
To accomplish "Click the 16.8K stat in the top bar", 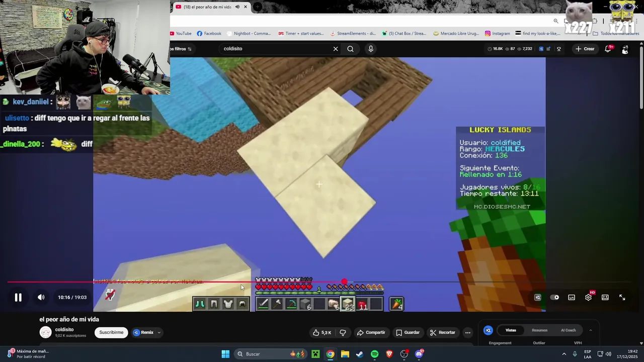I will 495,49.
